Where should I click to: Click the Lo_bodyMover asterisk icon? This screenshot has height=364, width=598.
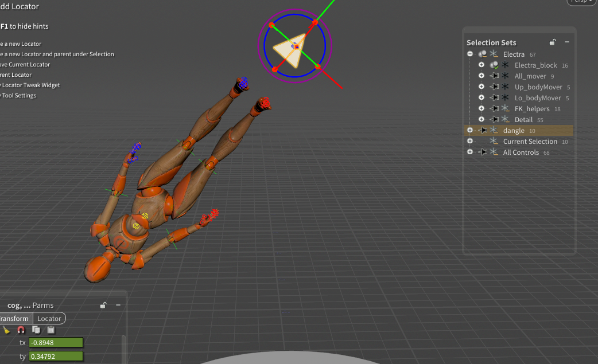point(506,97)
